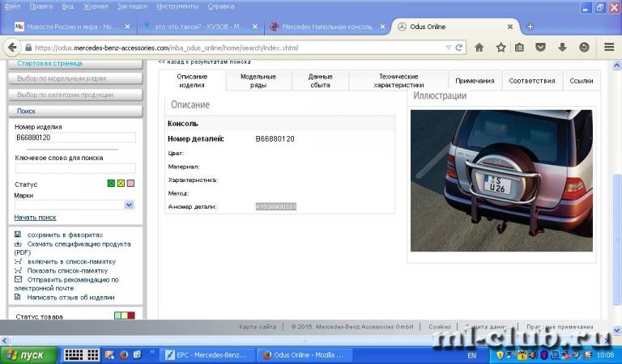Close the Odus Online tab
Viewport: 622px width, 364px height.
[510, 27]
